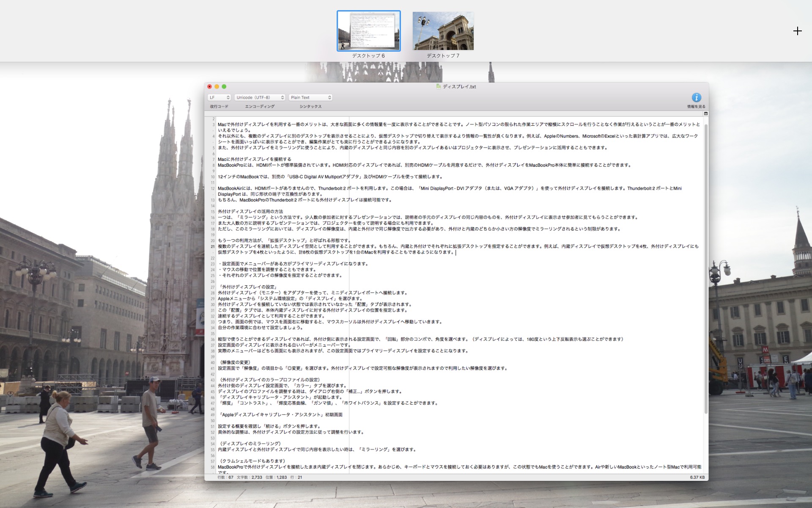
Task: Click the green fullscreen window button
Action: pos(224,86)
